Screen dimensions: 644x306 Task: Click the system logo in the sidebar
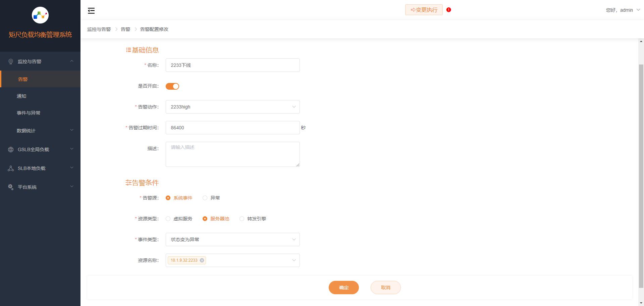tap(40, 15)
